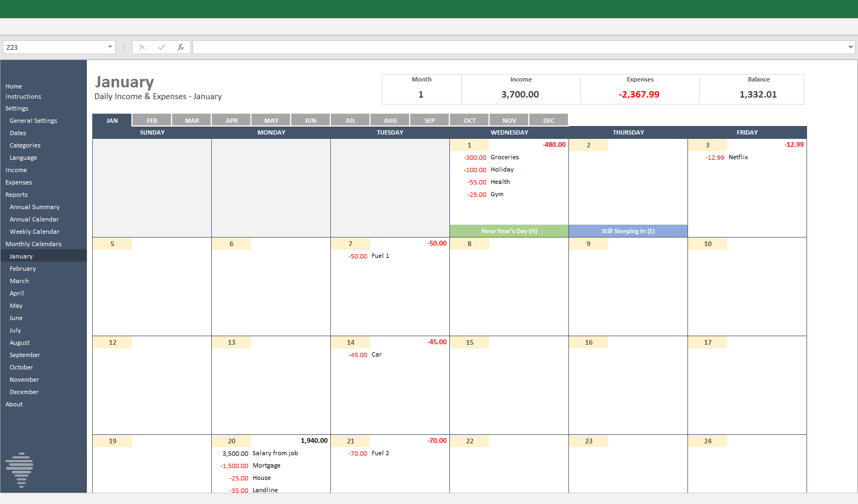Click the Balance value 1,332.01

tap(758, 94)
